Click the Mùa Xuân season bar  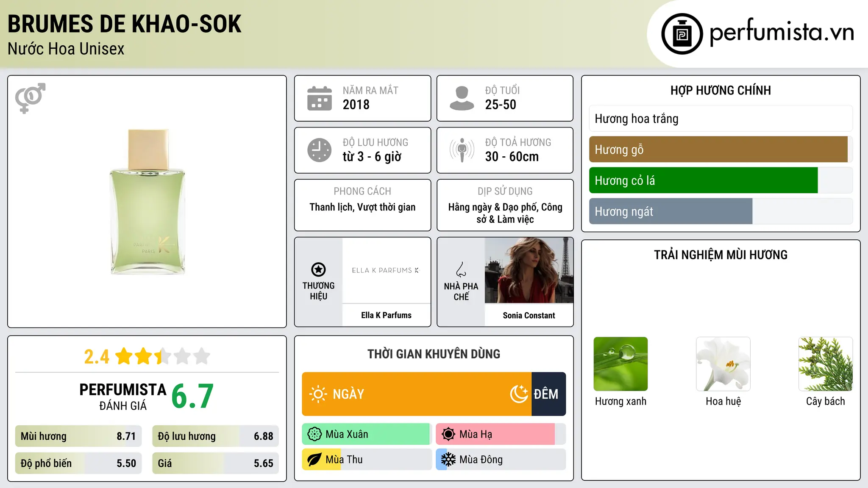pyautogui.click(x=367, y=434)
